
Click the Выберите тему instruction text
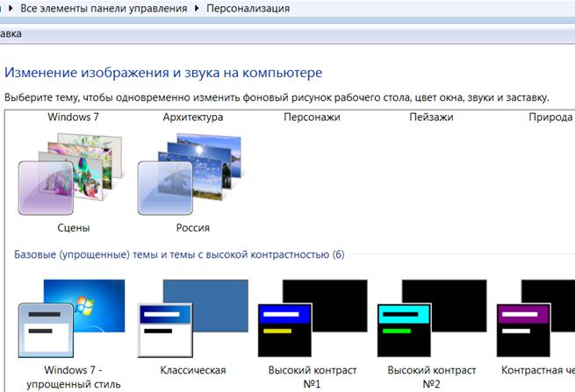pyautogui.click(x=277, y=97)
